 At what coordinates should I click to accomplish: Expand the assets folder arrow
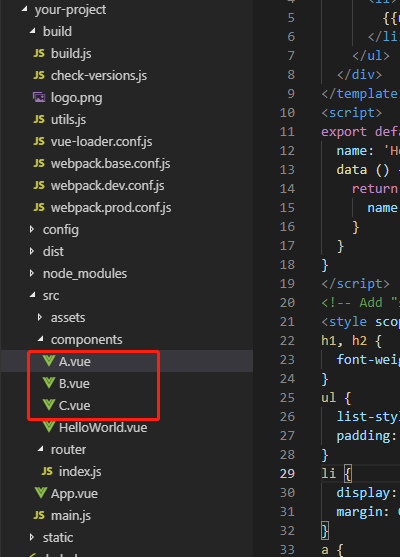(x=40, y=318)
